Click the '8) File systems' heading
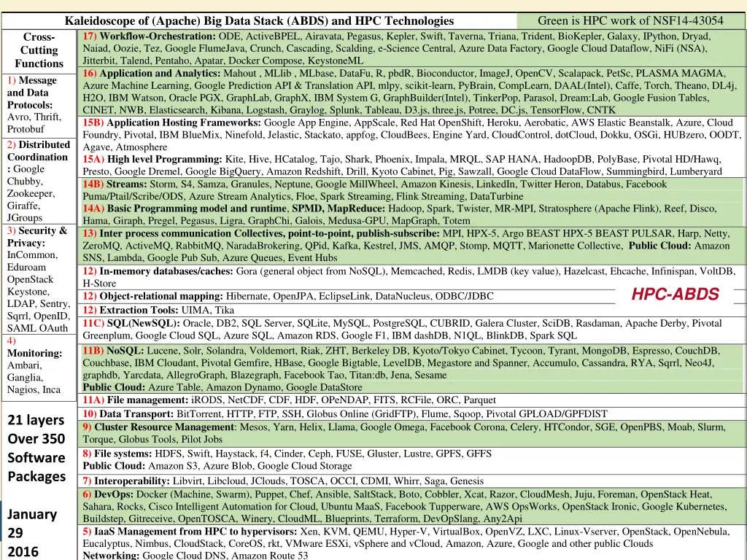 [117, 454]
